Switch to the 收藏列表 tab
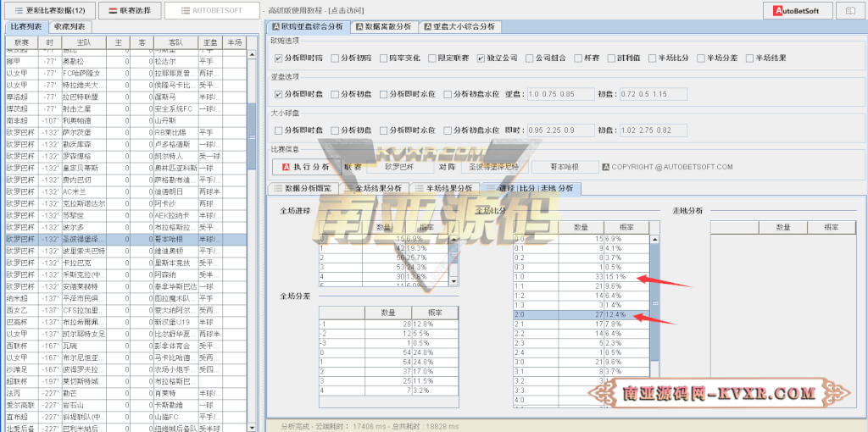Viewport: 868px width, 432px height. [x=70, y=26]
